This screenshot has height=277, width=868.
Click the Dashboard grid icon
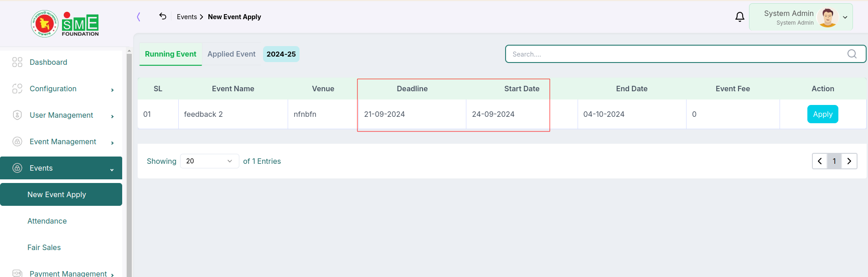coord(17,62)
